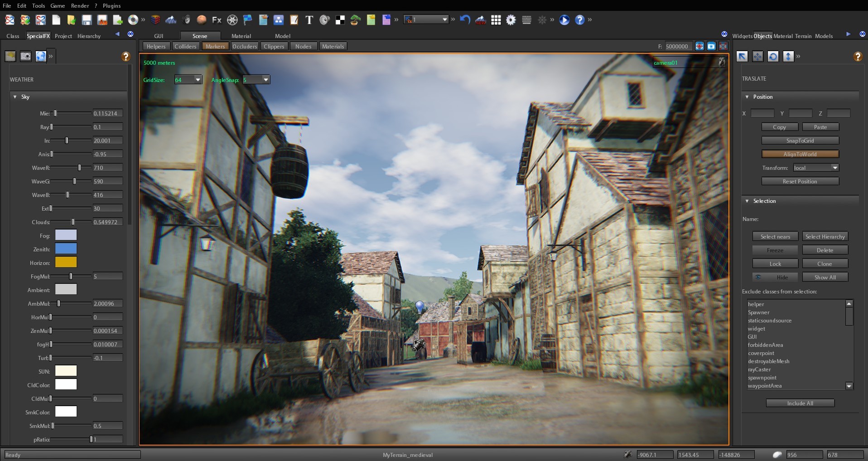Open the terrain mountain editor icon
Image resolution: width=868 pixels, height=461 pixels.
tap(171, 20)
